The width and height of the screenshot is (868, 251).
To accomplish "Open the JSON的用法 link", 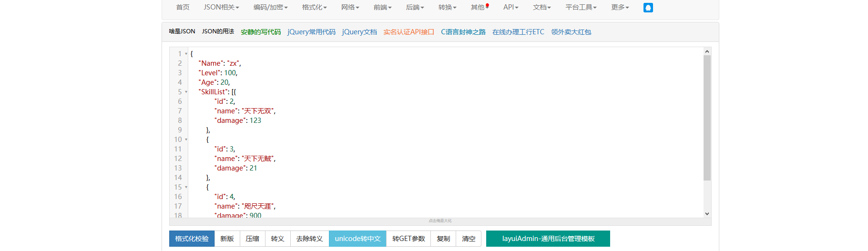I will point(218,31).
